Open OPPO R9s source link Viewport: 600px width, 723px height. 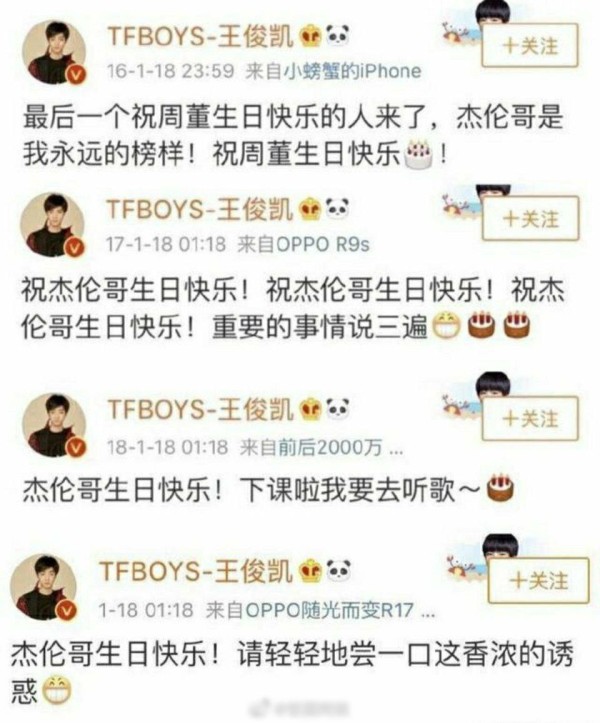[x=322, y=244]
